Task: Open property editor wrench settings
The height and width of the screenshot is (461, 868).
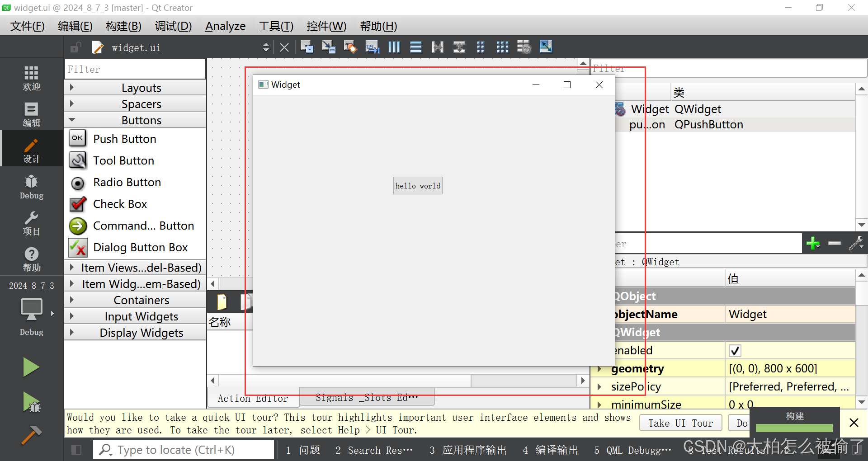Action: (x=856, y=244)
